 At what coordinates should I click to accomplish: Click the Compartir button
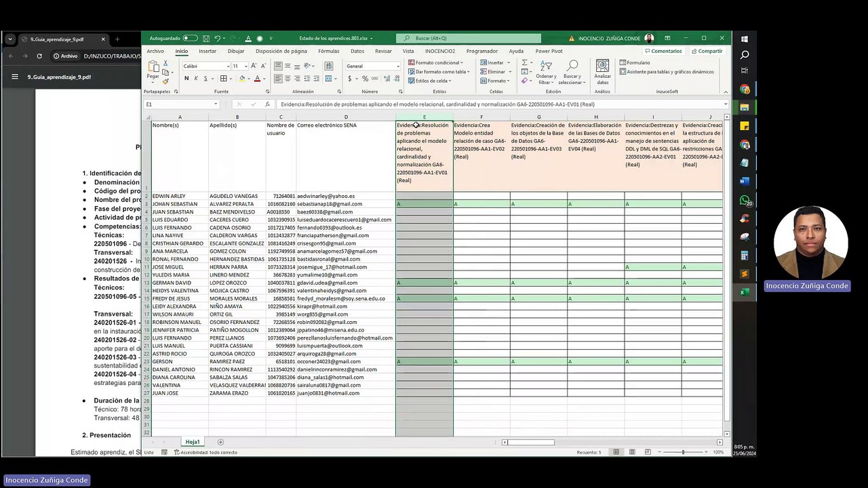(707, 51)
